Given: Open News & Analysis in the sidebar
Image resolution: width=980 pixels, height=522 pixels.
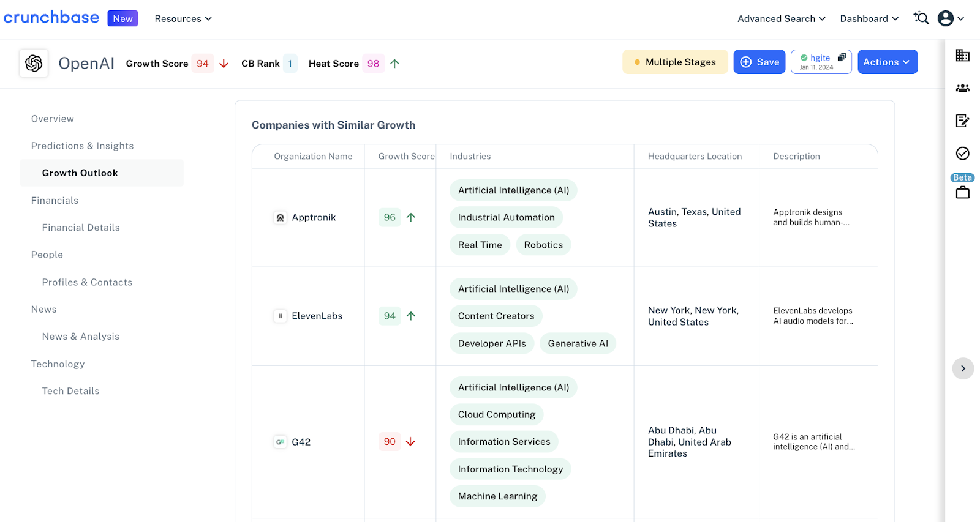Looking at the screenshot, I should (81, 337).
